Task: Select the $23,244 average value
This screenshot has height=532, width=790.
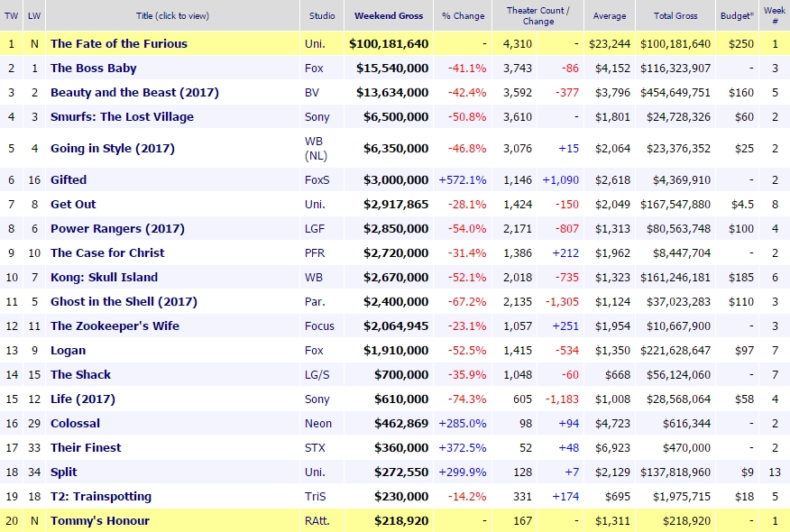Action: point(610,44)
